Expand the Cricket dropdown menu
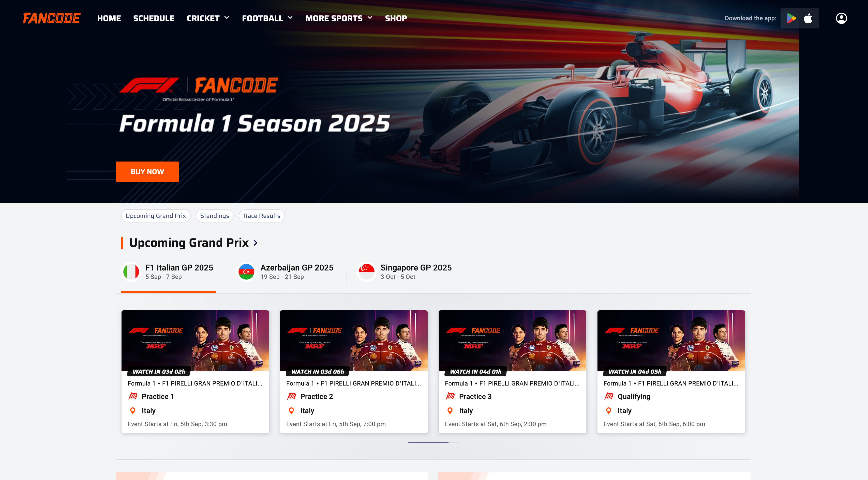Image resolution: width=868 pixels, height=480 pixels. (x=208, y=18)
